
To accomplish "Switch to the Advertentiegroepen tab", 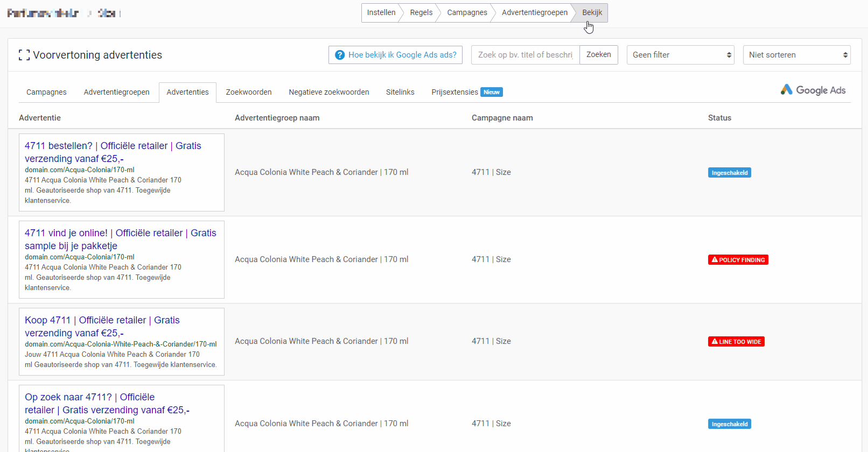I will tap(117, 92).
